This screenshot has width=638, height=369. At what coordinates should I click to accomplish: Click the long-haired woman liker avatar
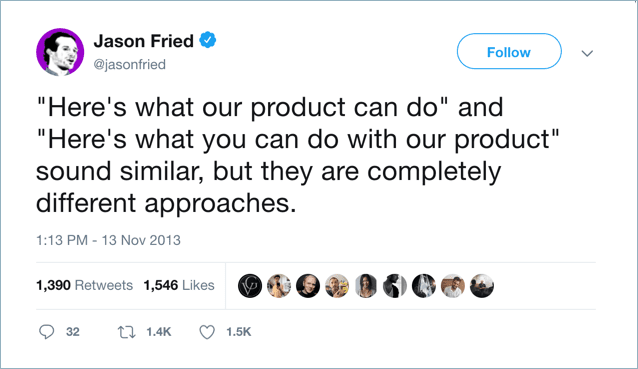coord(366,286)
